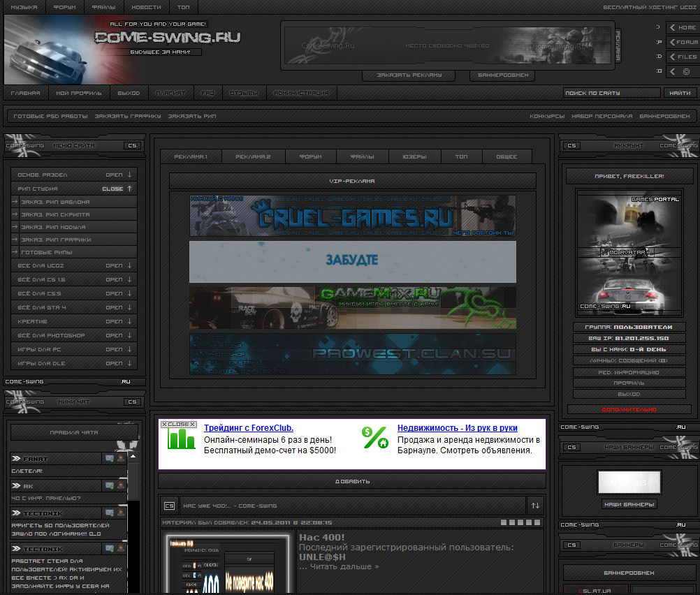The height and width of the screenshot is (595, 700).
Task: Click the HOME arrow button
Action: pos(683,28)
